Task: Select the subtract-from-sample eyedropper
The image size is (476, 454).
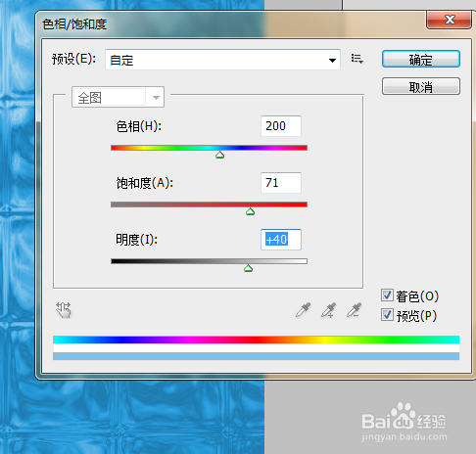Action: (x=354, y=310)
